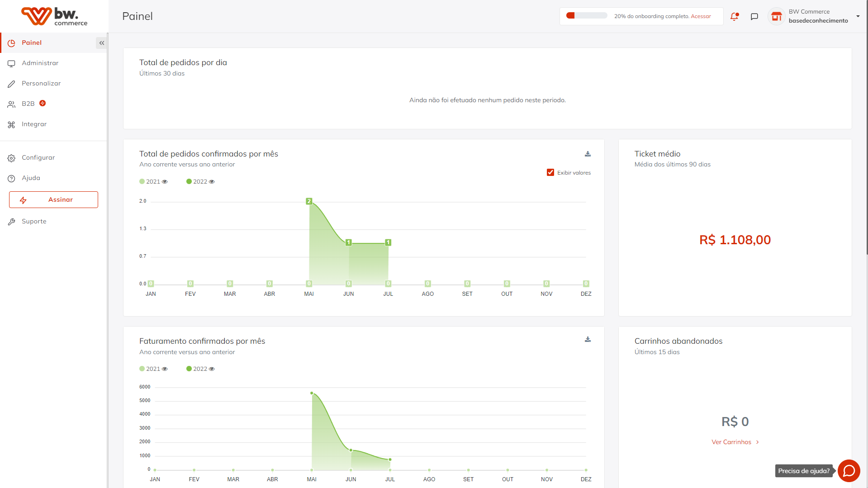Click the B2B red badge icon
868x488 pixels.
(x=43, y=103)
